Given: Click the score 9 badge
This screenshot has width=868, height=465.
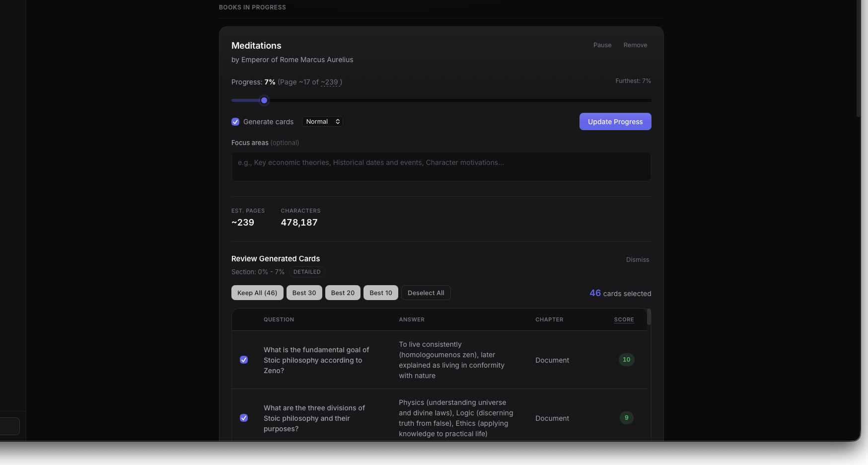Looking at the screenshot, I should (626, 418).
